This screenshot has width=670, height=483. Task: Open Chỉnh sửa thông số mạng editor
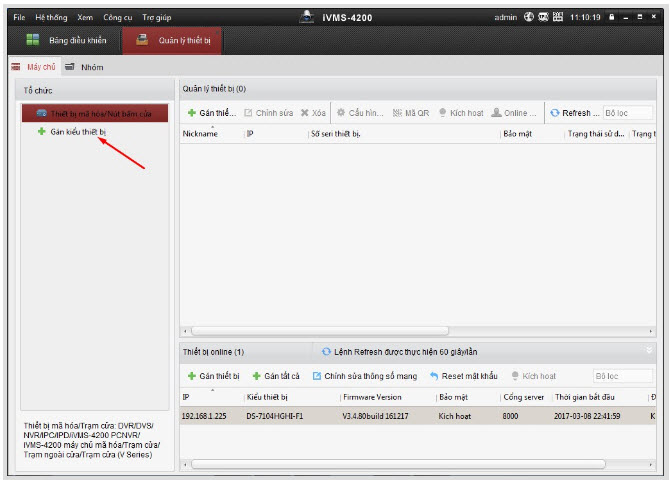364,376
